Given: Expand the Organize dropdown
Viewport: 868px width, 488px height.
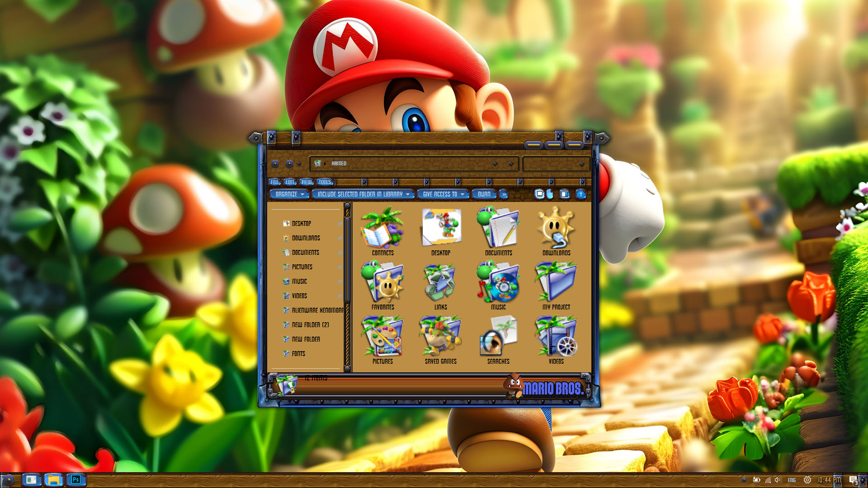Looking at the screenshot, I should (289, 194).
